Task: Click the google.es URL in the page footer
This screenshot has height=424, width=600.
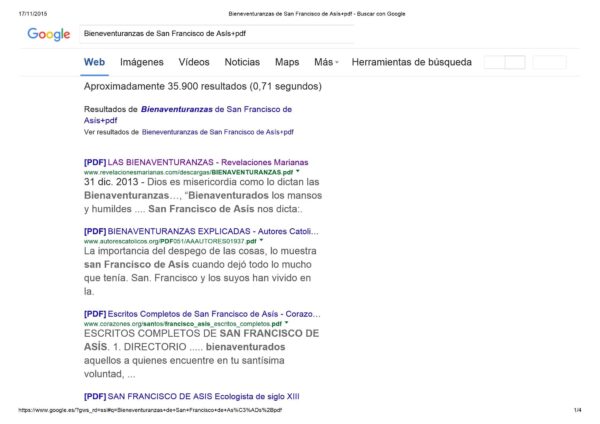Action: pyautogui.click(x=150, y=410)
